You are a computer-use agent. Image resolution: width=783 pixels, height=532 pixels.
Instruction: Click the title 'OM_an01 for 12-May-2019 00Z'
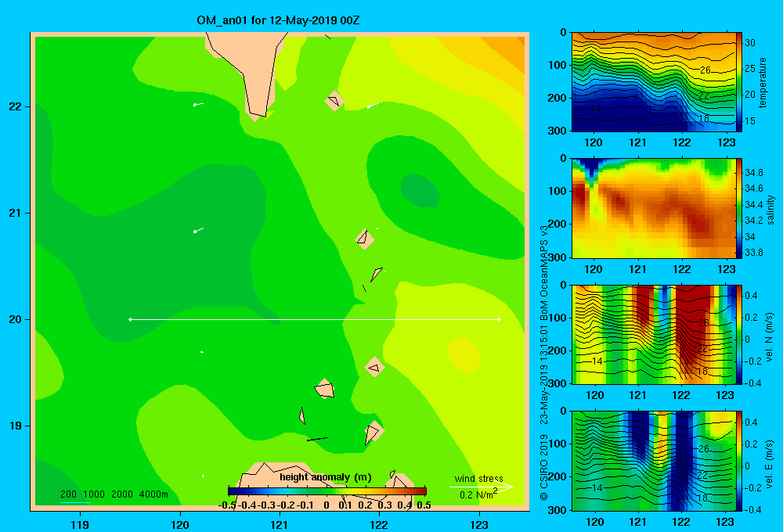click(x=278, y=20)
